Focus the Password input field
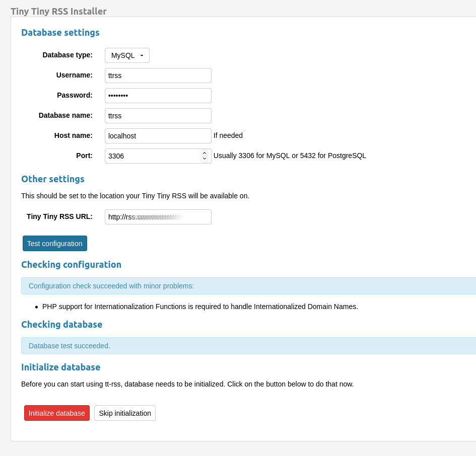 click(158, 95)
